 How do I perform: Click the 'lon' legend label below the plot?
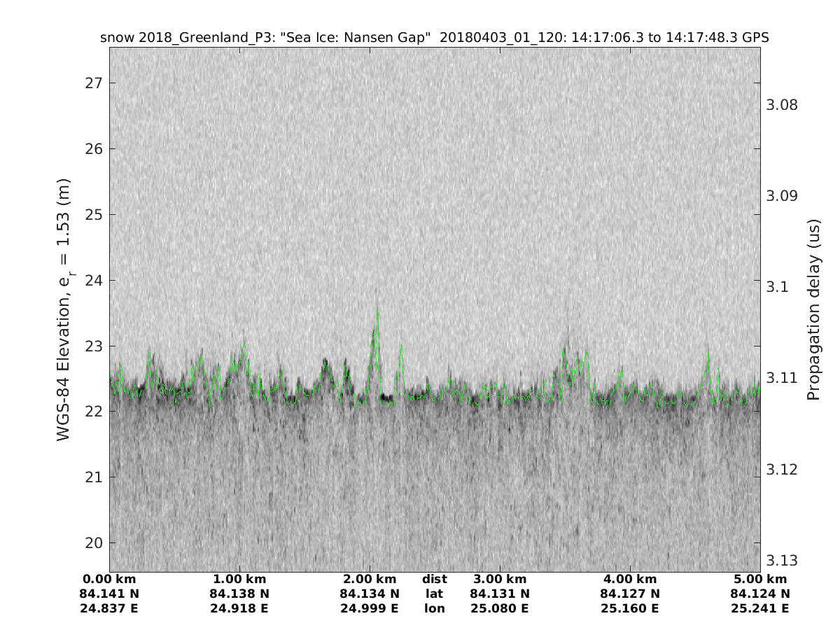click(435, 609)
